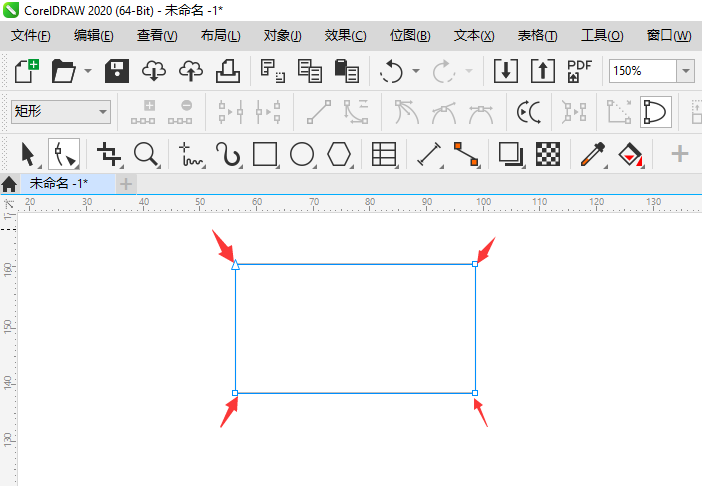Create a new document
Image resolution: width=702 pixels, height=486 pixels.
click(x=26, y=71)
